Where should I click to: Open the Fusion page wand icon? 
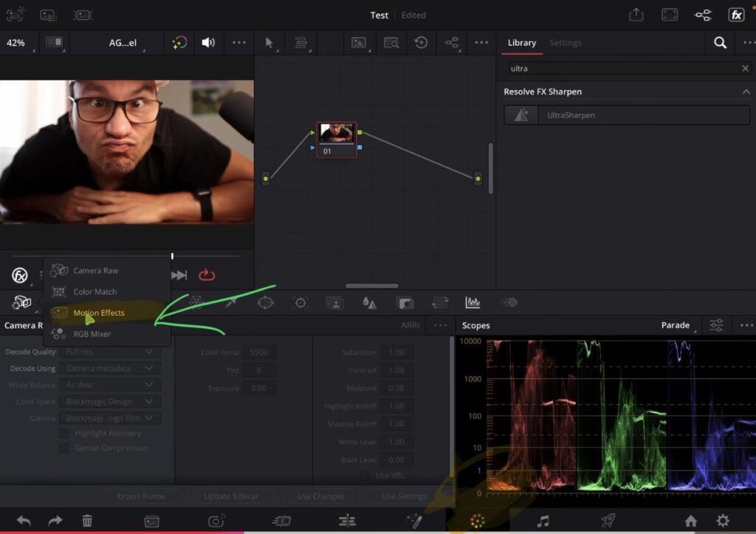tap(414, 521)
